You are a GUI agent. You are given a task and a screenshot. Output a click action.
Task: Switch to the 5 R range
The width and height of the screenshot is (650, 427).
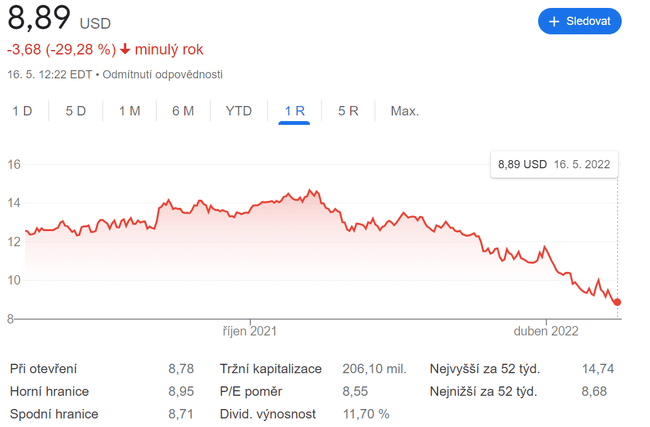click(348, 111)
